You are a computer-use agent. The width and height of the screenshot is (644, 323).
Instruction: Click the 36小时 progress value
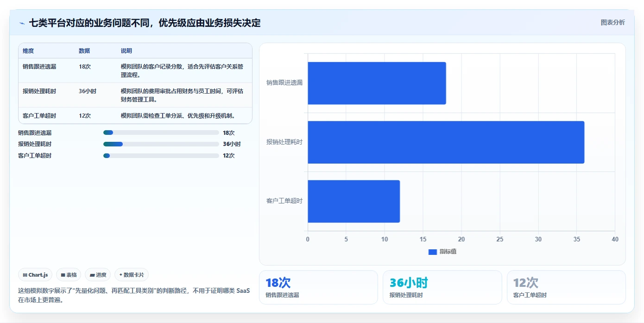[232, 144]
